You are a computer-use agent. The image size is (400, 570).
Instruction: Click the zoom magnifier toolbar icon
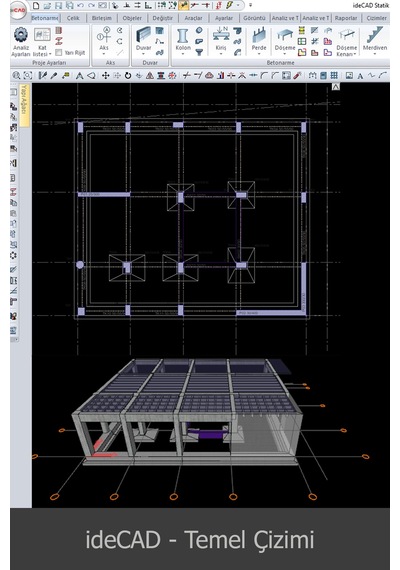pos(16,76)
